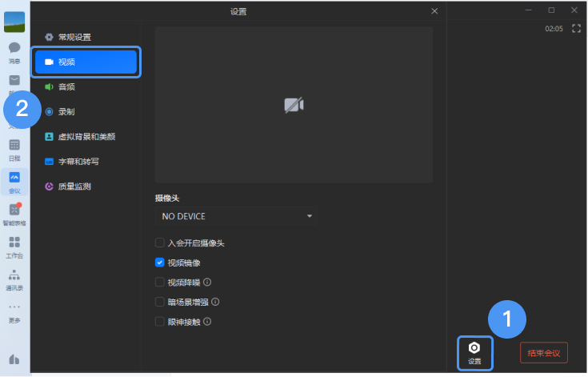Open 日程 (Calendar) in the sidebar

click(14, 149)
